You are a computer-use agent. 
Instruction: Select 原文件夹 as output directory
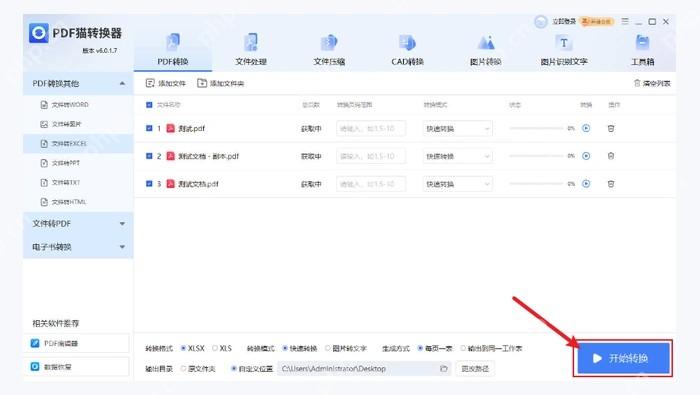183,369
